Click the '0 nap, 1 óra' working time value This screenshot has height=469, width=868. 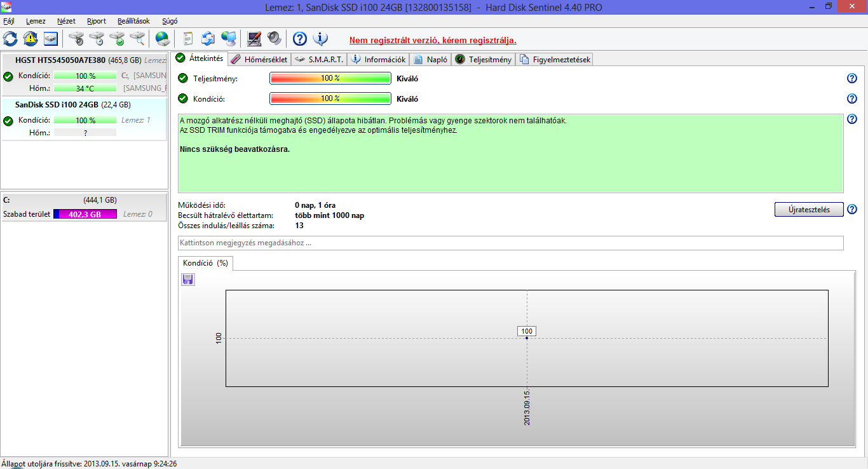tap(315, 205)
